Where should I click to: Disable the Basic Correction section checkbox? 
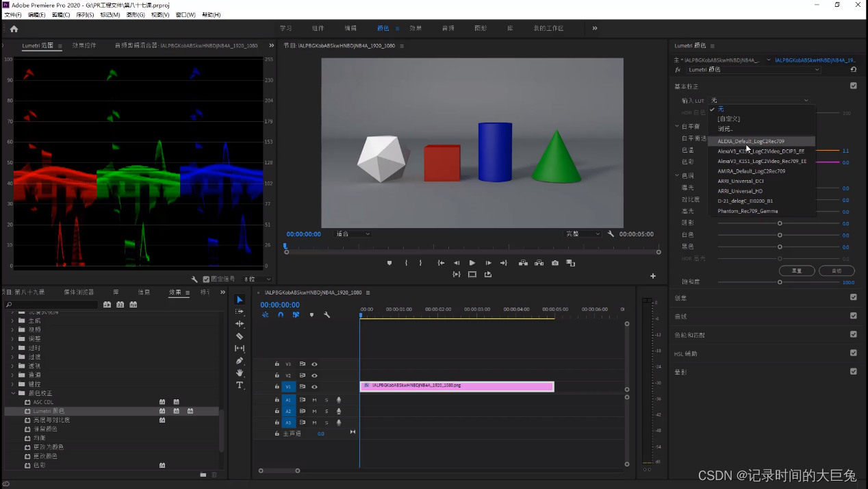[x=853, y=86]
